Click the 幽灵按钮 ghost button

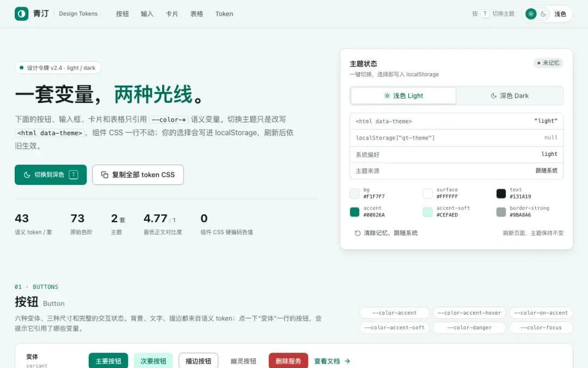pyautogui.click(x=243, y=361)
